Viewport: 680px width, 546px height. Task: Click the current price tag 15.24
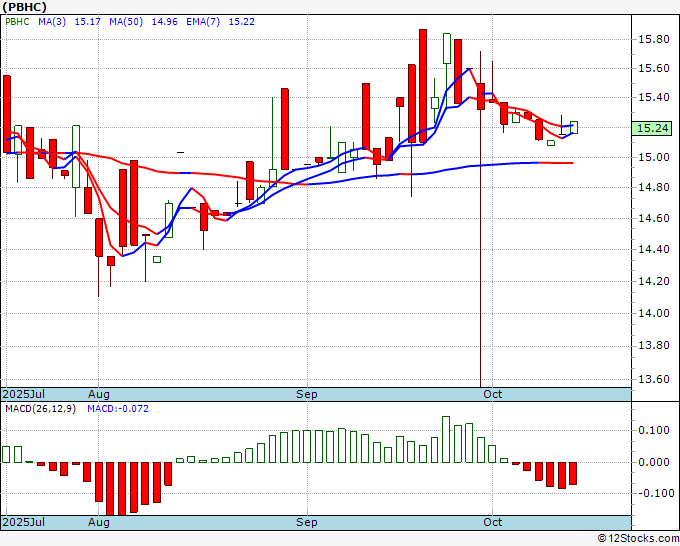coord(652,128)
